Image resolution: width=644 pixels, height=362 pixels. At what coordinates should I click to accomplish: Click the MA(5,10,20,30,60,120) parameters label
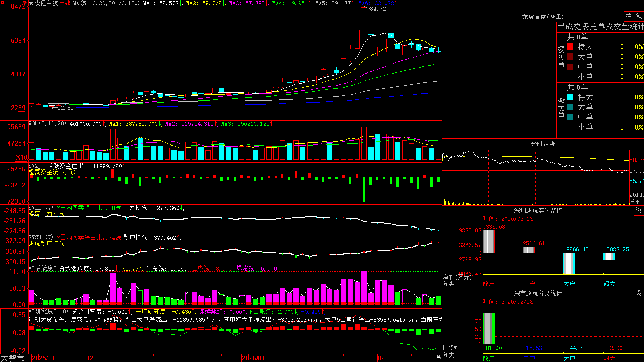[x=106, y=3]
